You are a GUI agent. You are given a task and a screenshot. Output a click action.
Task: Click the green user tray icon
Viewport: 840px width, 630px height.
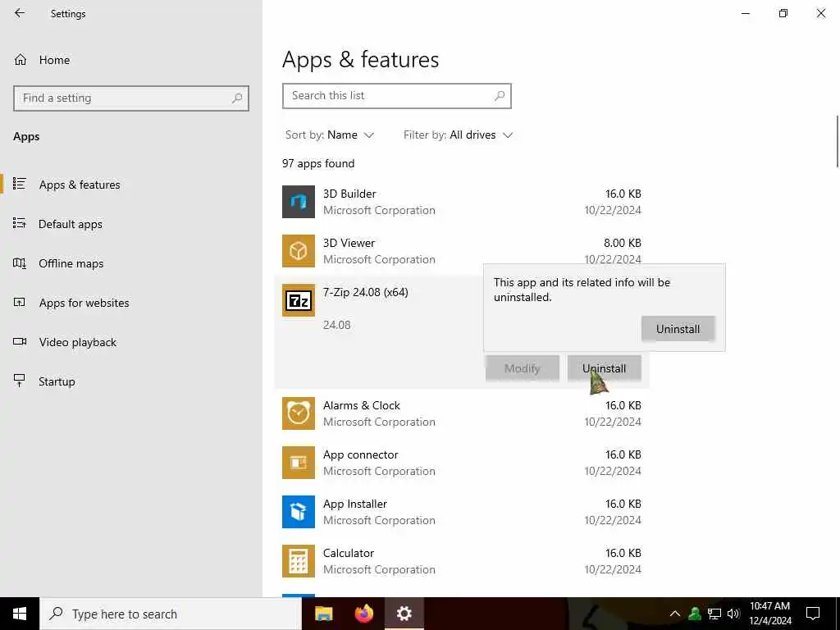695,614
